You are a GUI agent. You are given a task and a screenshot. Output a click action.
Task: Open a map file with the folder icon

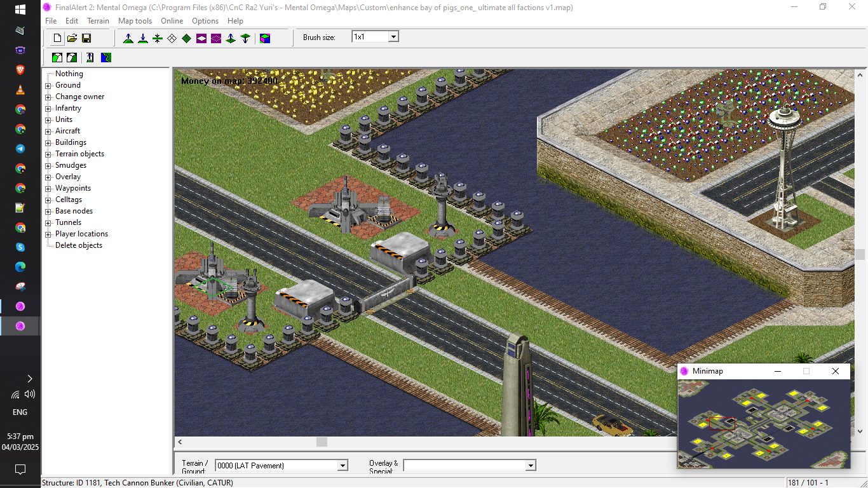72,38
